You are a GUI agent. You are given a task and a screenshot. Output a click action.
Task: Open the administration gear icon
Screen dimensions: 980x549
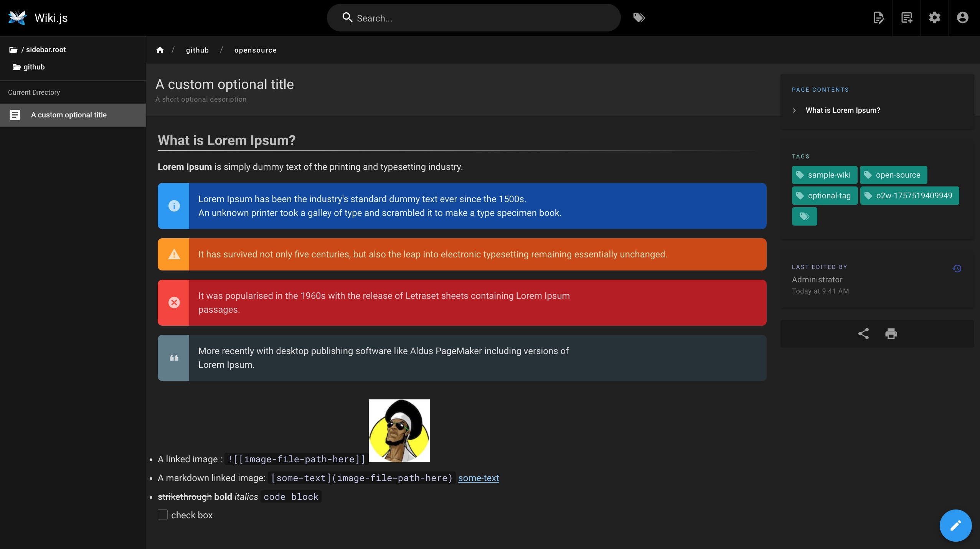click(x=935, y=18)
